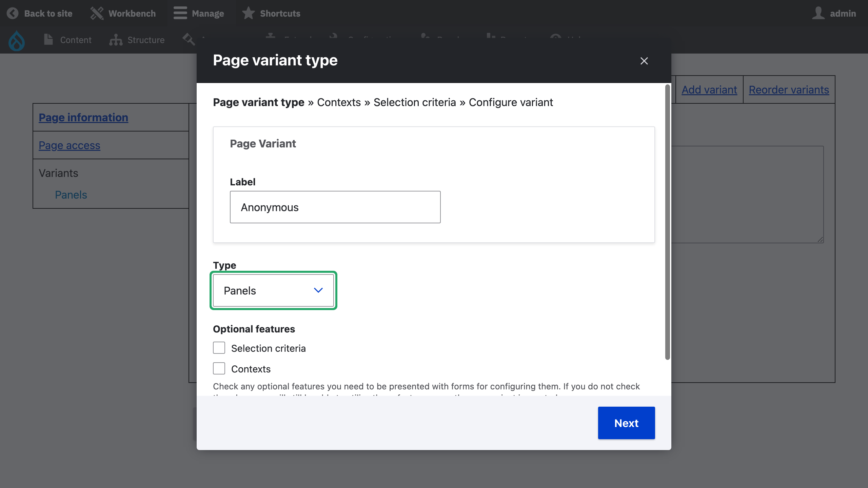This screenshot has width=868, height=488.
Task: Open the Type dropdown showing Panels
Action: 273,290
